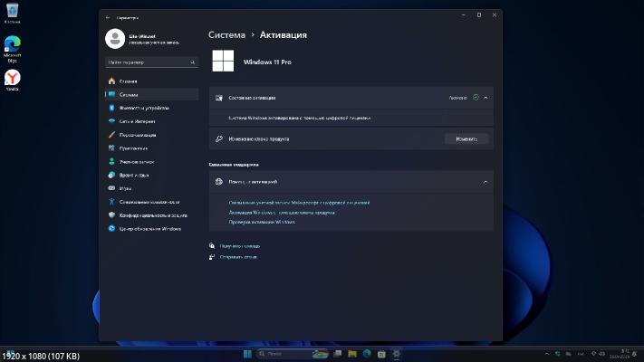Open Персонализация settings
This screenshot has width=644, height=362.
point(151,135)
